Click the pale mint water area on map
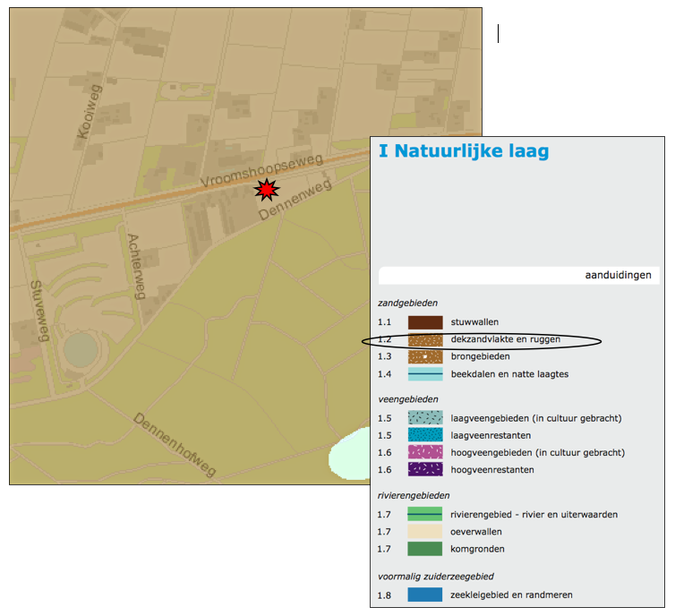Viewport: 675px width, 616px height. pos(351,454)
